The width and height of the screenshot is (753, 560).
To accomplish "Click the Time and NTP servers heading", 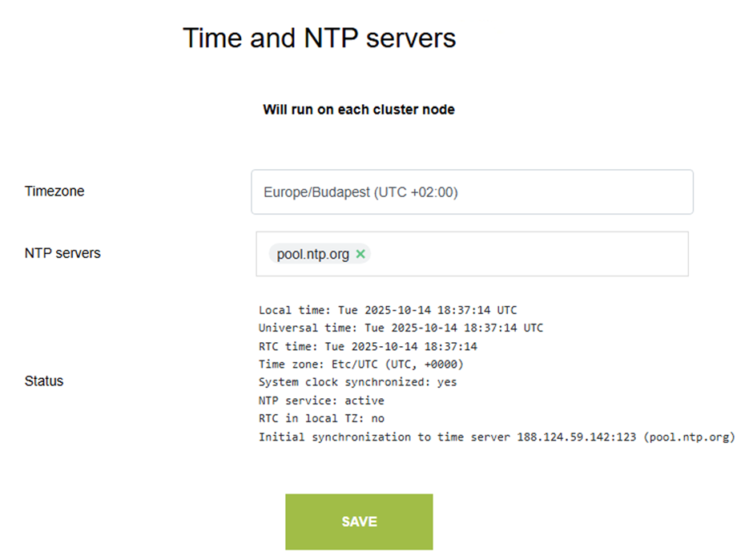I will tap(319, 38).
